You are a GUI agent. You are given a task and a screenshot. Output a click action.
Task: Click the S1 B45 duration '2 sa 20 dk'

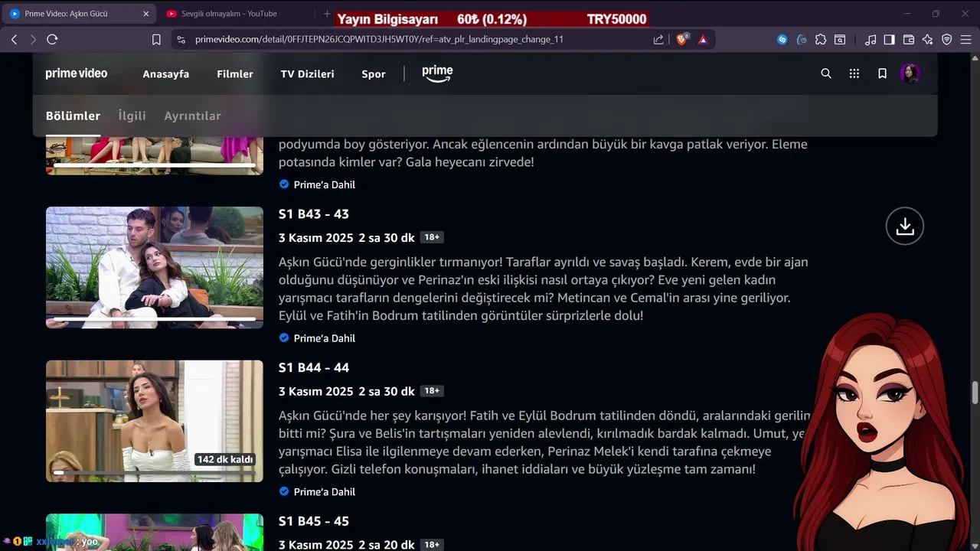(x=387, y=545)
